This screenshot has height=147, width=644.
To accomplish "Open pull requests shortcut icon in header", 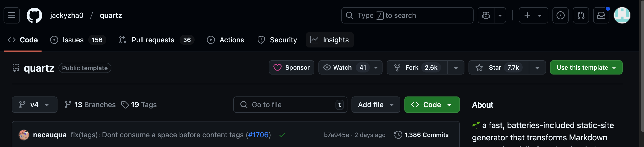I will (x=581, y=15).
